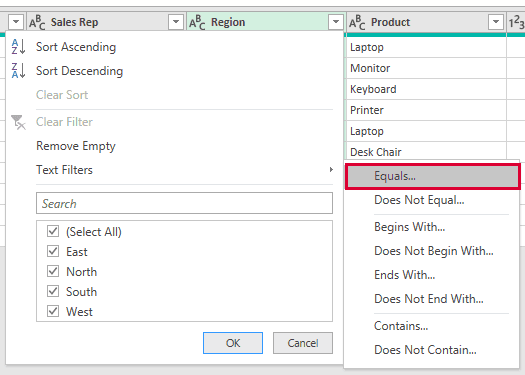Click the Monitor product cell
The height and width of the screenshot is (375, 525).
point(426,68)
